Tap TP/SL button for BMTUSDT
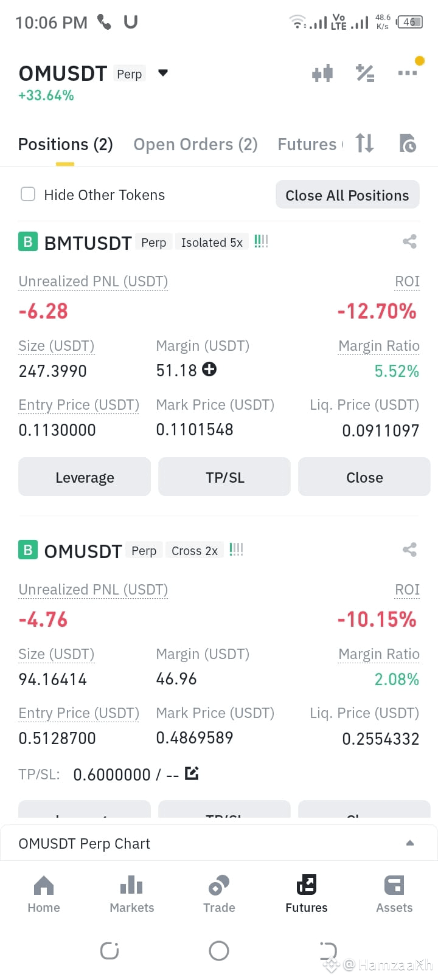Image resolution: width=438 pixels, height=980 pixels. [x=224, y=477]
